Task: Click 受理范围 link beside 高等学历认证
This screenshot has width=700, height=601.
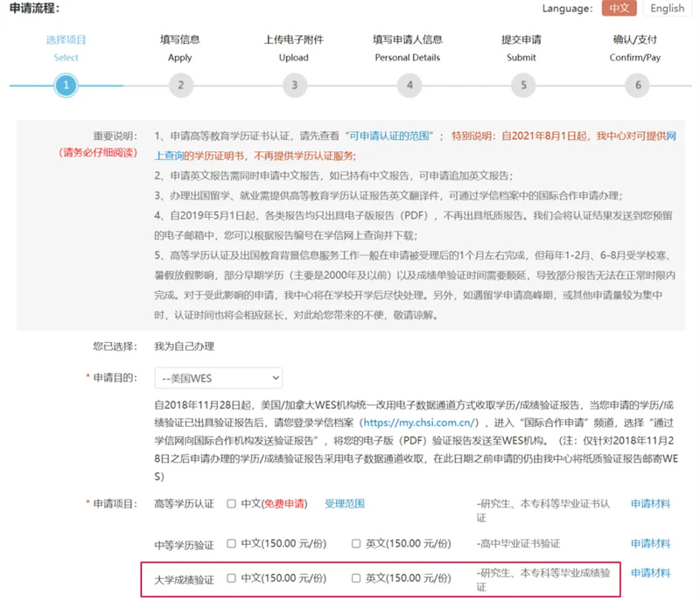Action: (x=344, y=504)
